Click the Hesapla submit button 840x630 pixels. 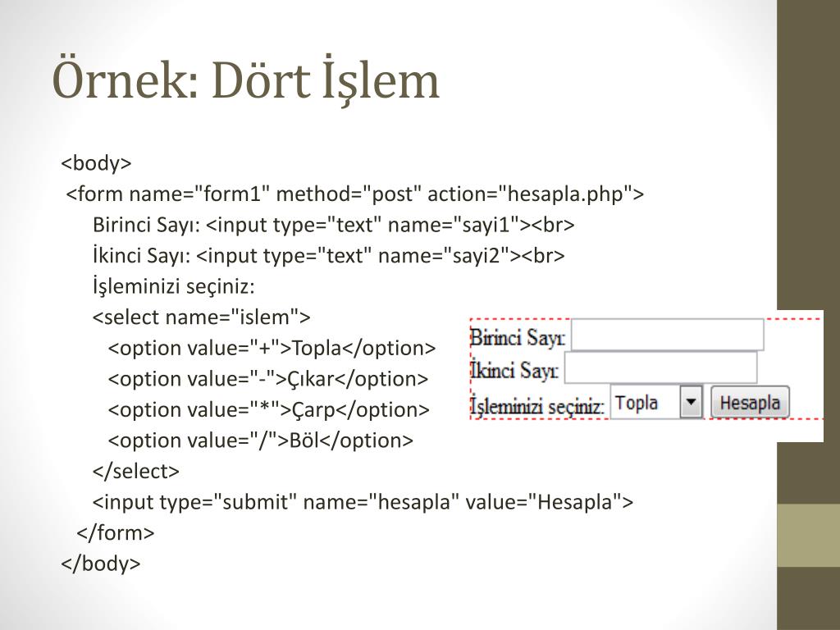(750, 402)
